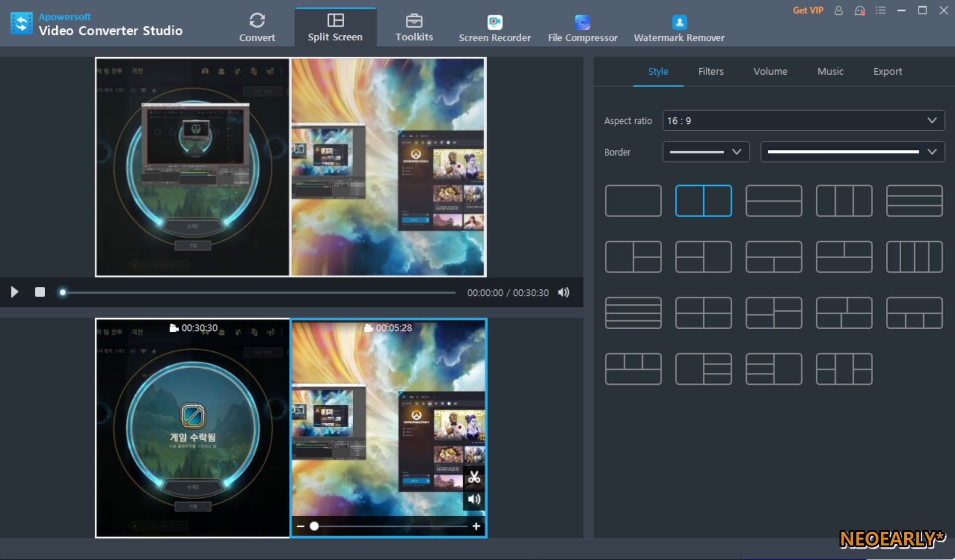Switch to the Convert section
This screenshot has height=560, width=955.
pyautogui.click(x=257, y=27)
